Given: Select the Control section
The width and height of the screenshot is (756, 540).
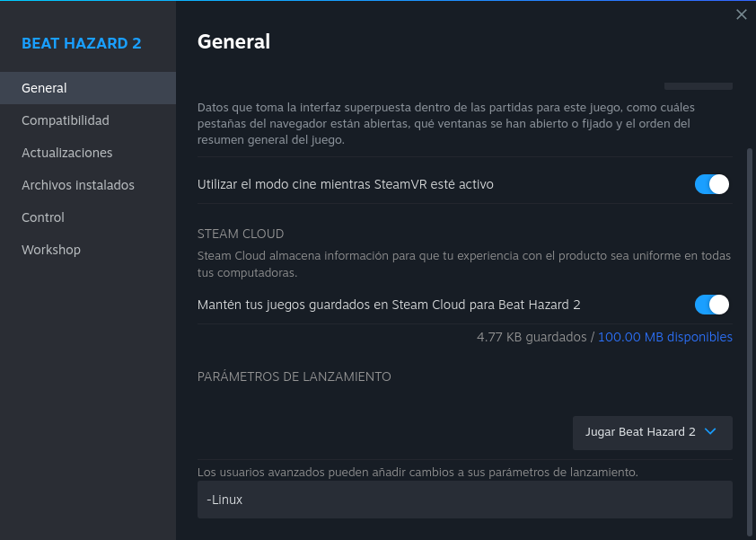Looking at the screenshot, I should click(x=43, y=217).
